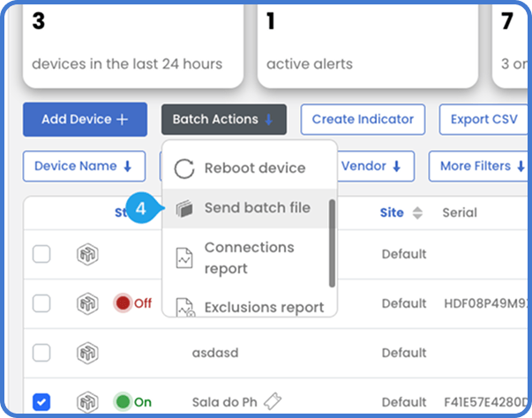Click the Serial column header
The image size is (532, 418).
point(460,213)
